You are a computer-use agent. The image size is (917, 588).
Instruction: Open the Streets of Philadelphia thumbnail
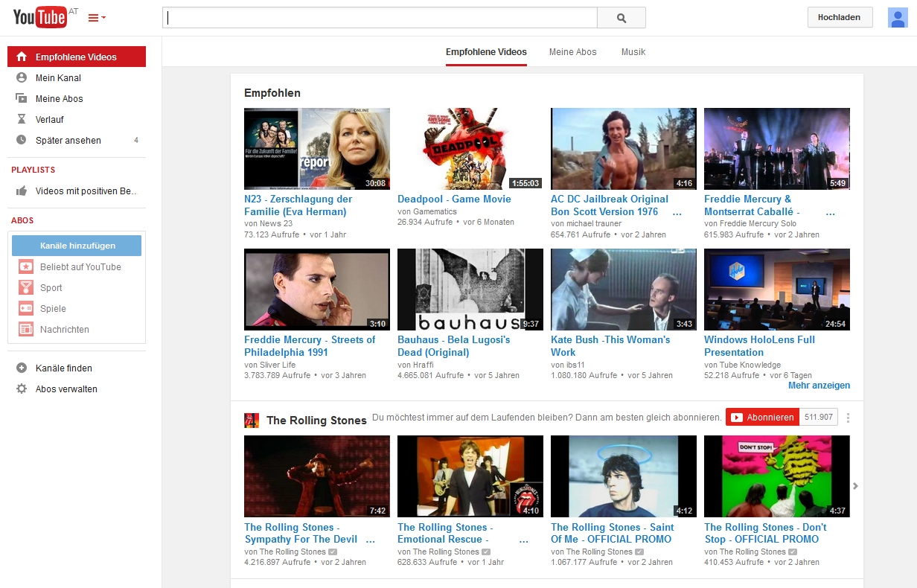click(317, 290)
